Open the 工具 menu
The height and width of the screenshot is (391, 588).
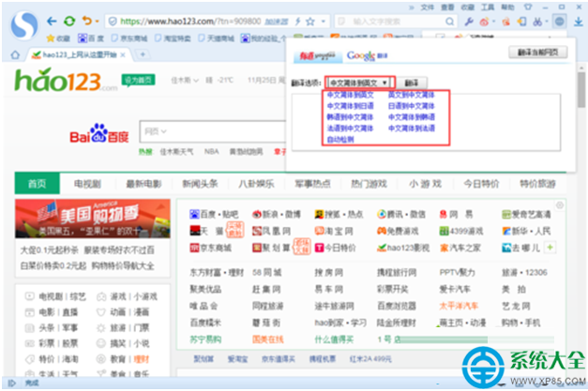point(488,8)
